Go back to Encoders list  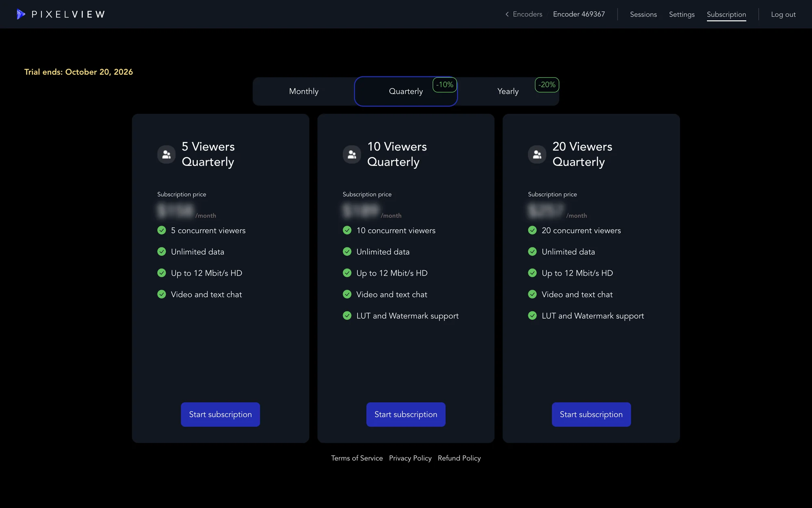point(527,14)
